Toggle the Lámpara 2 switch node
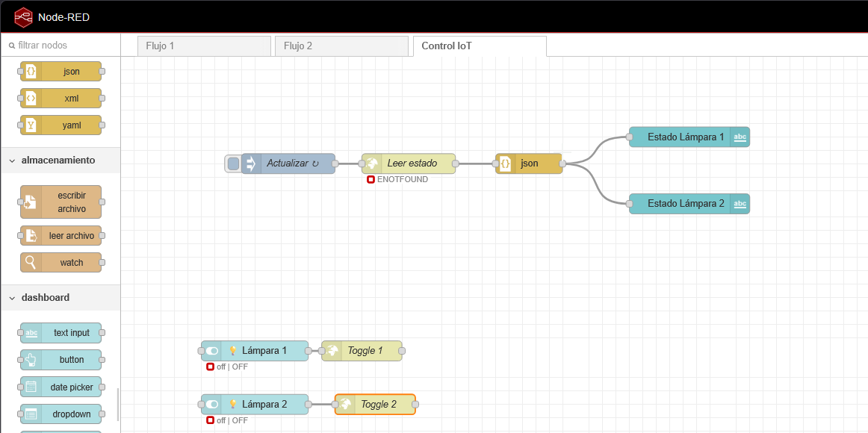Screen dimensions: 868x433 pos(212,405)
